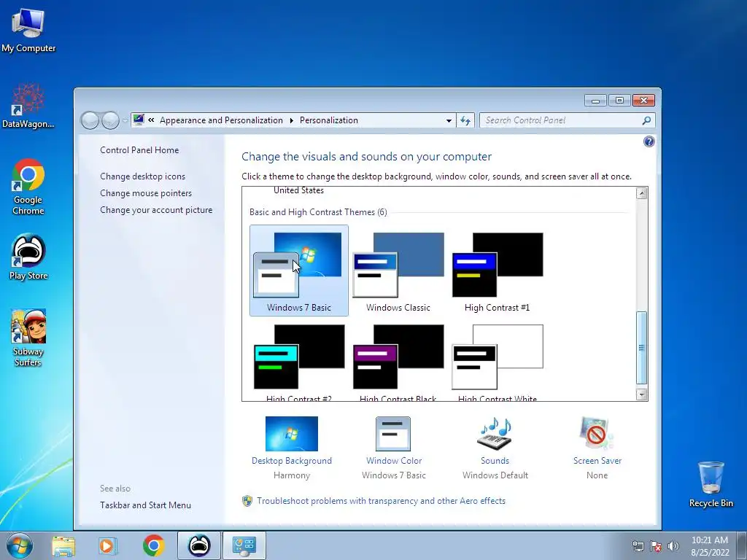The width and height of the screenshot is (747, 560).
Task: Open the Screen Saver icon
Action: click(x=597, y=433)
